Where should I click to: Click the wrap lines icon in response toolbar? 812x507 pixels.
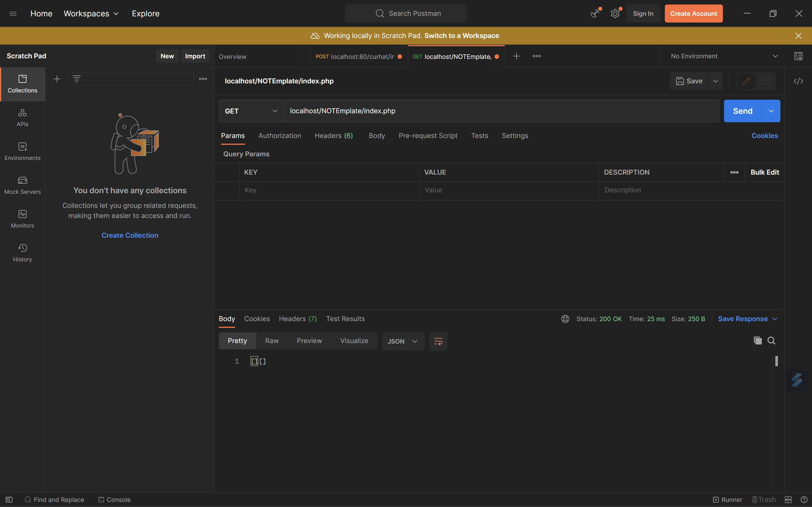pyautogui.click(x=438, y=341)
